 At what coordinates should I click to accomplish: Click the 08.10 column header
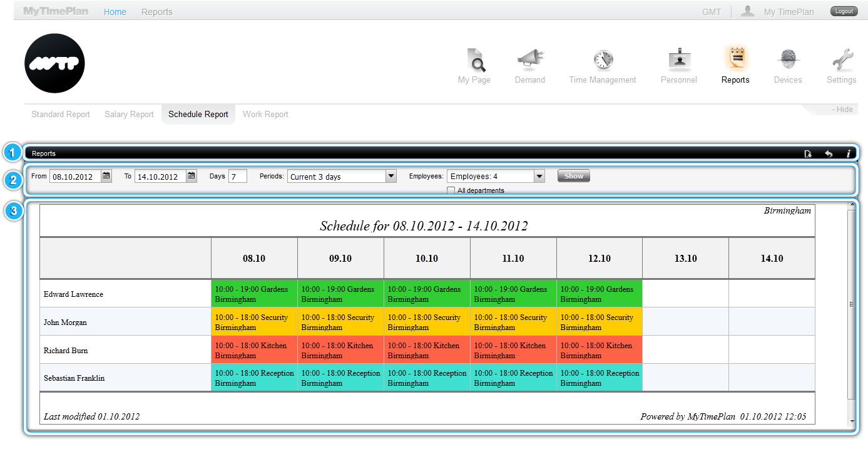pyautogui.click(x=254, y=258)
